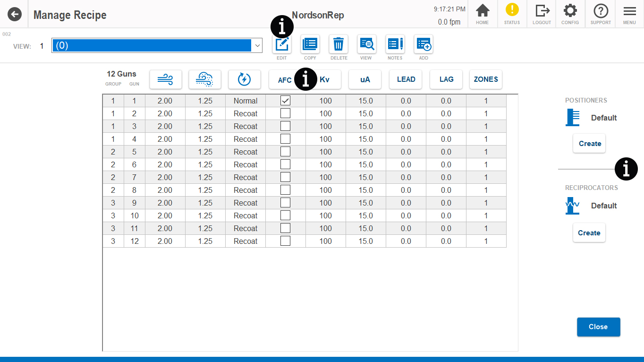Enable AFC checkbox for gun 2
Screen dimensions: 644x362
tap(285, 113)
